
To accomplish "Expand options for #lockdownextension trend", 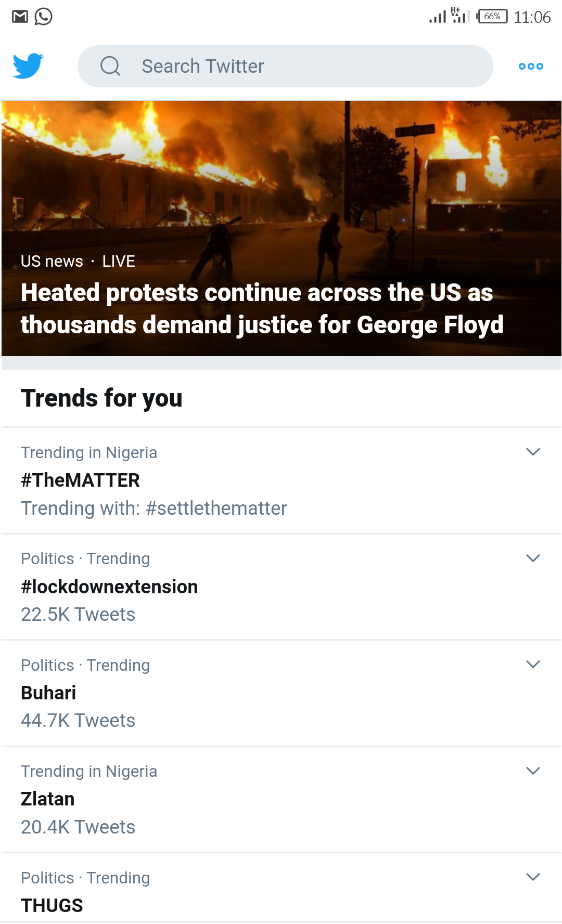I will 533,558.
